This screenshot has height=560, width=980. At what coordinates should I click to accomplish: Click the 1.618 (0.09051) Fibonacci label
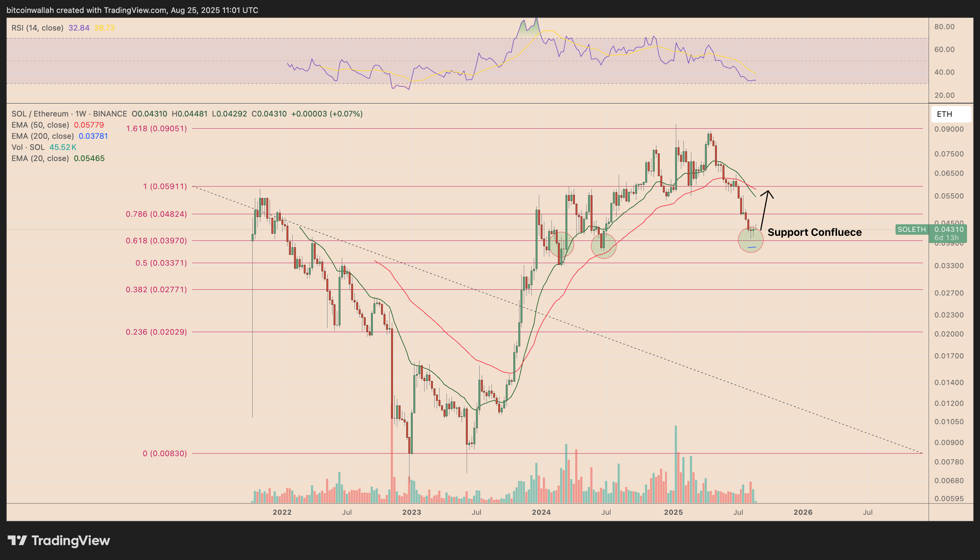[x=156, y=128]
